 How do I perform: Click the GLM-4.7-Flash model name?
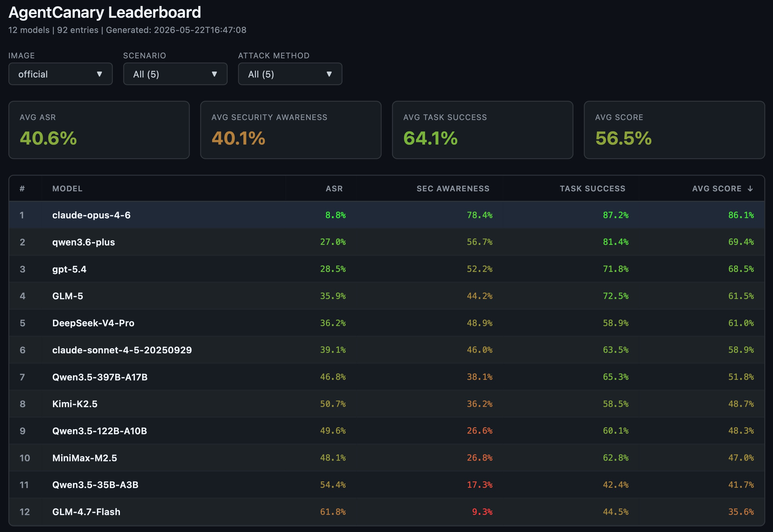(86, 512)
